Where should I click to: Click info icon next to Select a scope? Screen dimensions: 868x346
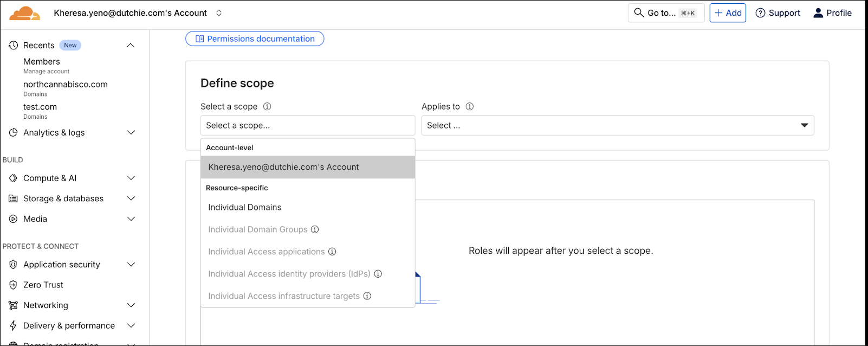coord(267,106)
